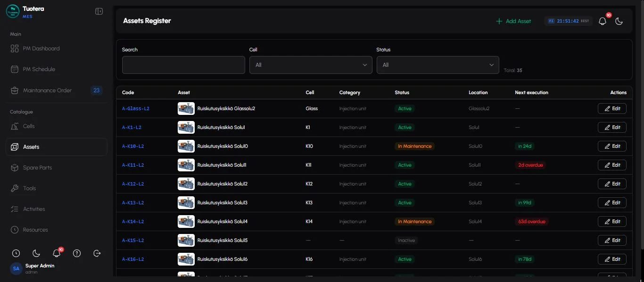Viewport: 644px width, 282px height.
Task: Click the Total 35 count label
Action: pos(513,71)
